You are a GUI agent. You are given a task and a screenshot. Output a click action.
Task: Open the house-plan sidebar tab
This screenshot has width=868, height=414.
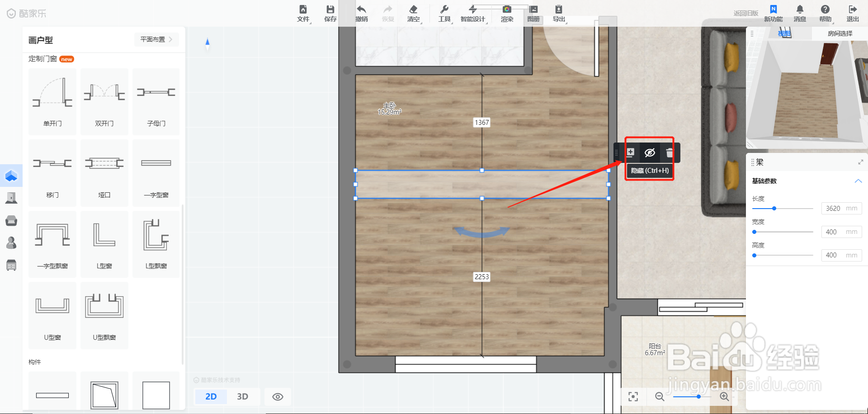[11, 176]
